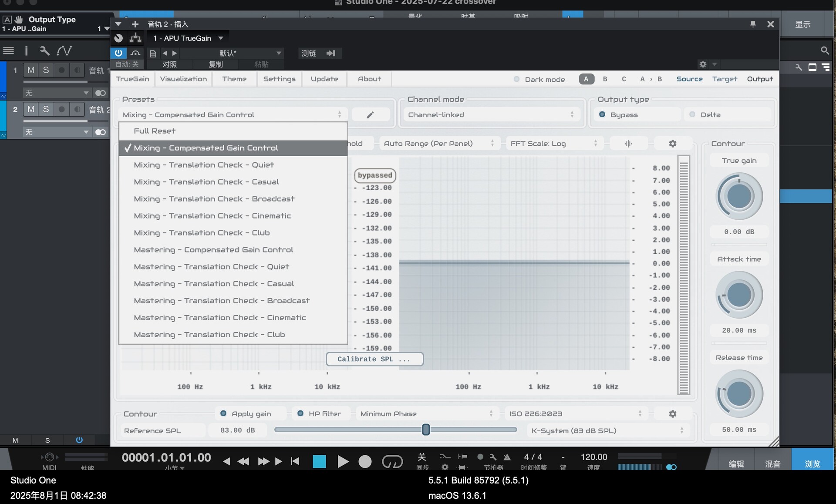836x504 pixels.
Task: Open the 默认* preset dropdown
Action: click(x=232, y=53)
